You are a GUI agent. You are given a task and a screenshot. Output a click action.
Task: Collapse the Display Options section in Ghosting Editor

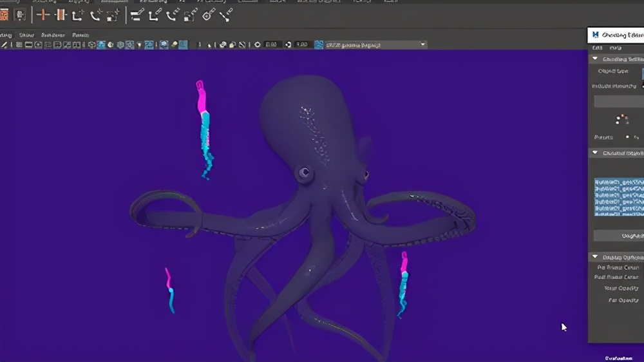pos(595,257)
